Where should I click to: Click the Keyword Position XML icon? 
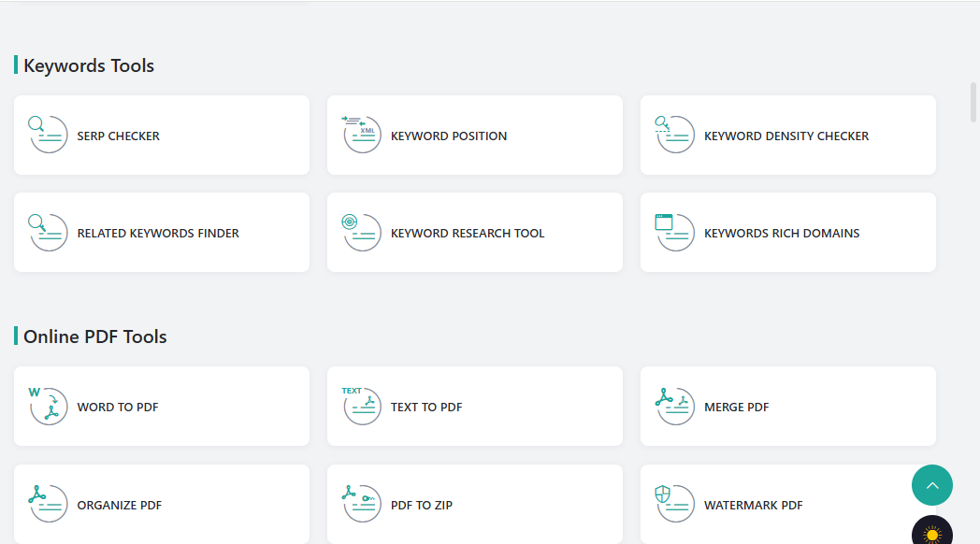coord(361,135)
